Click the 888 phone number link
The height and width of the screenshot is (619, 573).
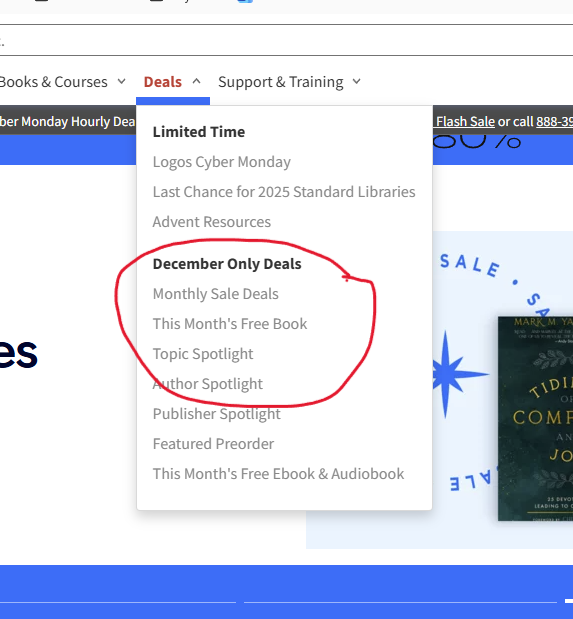tap(554, 122)
